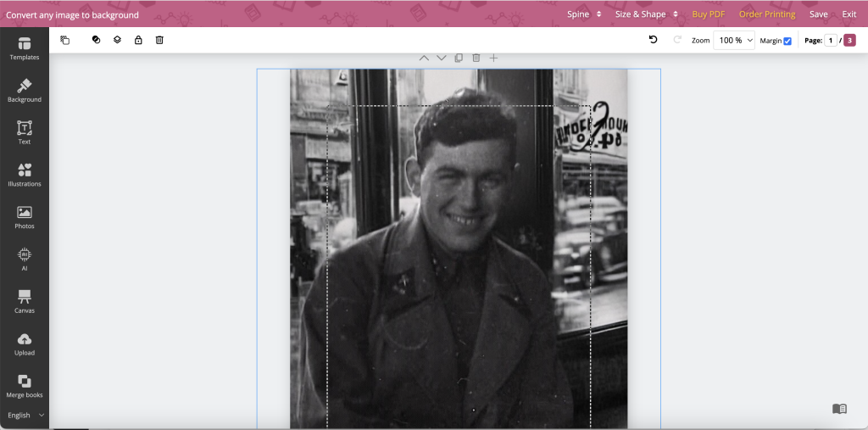Open the Size & Shape dropdown
Viewport: 868px width, 430px height.
pos(647,14)
